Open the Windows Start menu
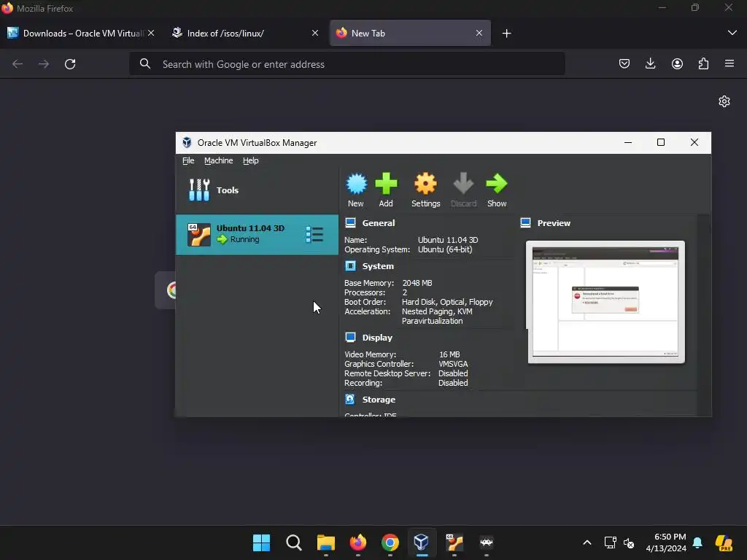 (x=261, y=542)
